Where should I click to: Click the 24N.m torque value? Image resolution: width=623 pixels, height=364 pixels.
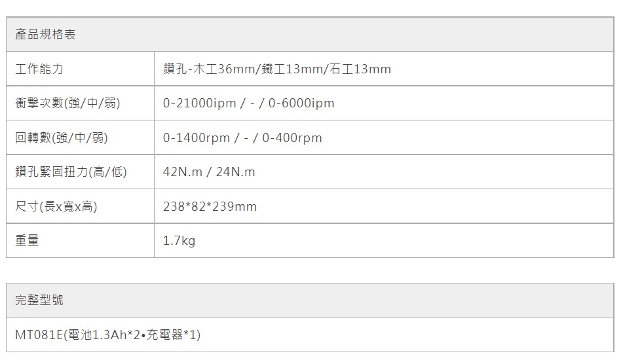(235, 172)
